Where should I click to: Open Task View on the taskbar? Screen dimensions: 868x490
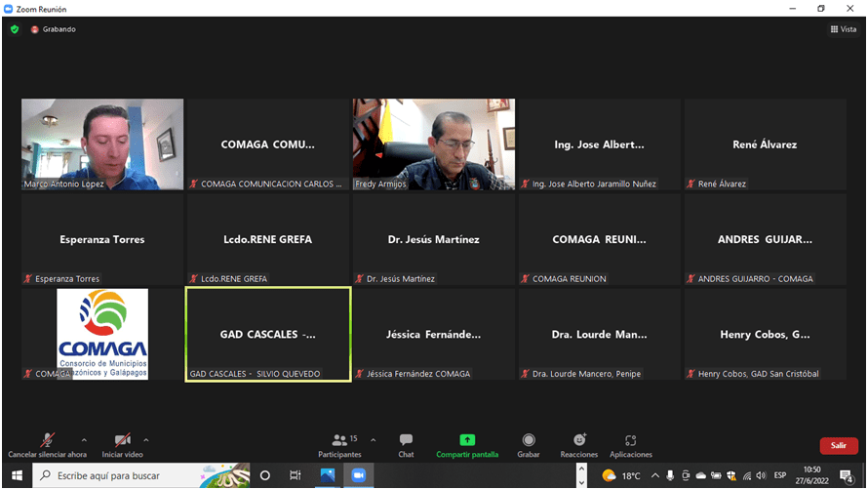(x=296, y=475)
